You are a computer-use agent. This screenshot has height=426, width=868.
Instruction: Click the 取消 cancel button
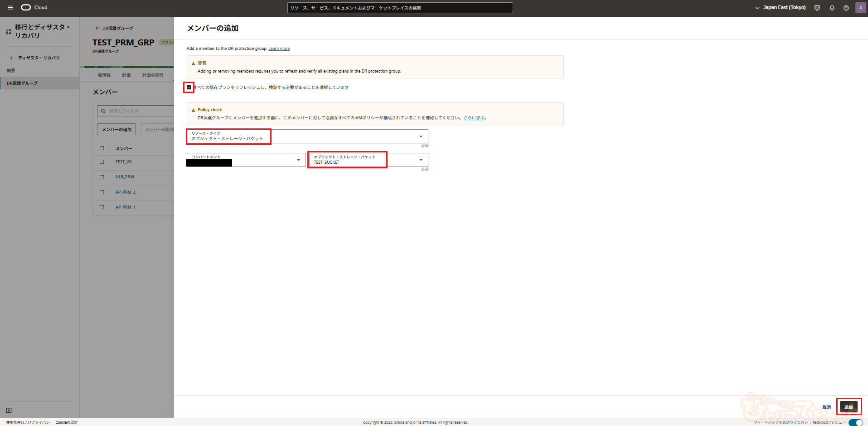(826, 407)
